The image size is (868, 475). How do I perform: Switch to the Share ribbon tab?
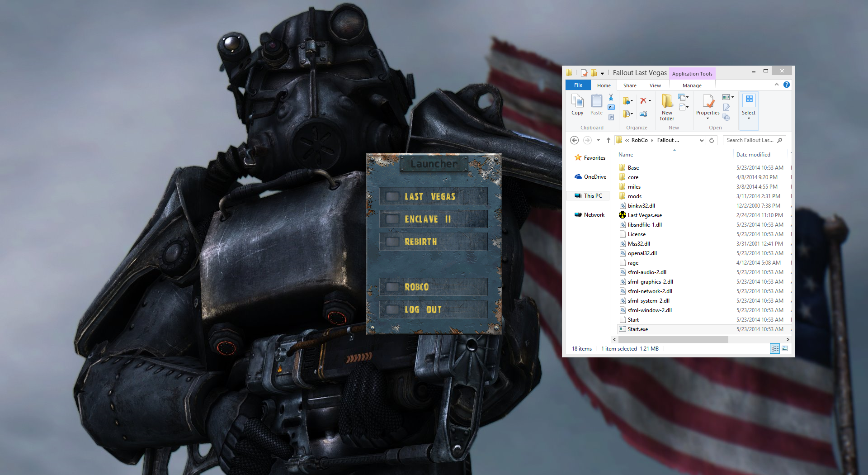[630, 85]
